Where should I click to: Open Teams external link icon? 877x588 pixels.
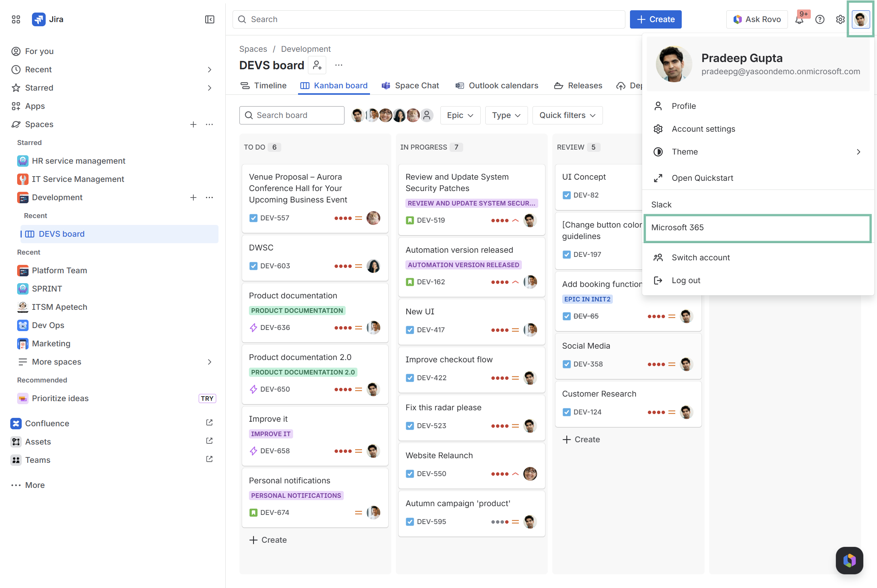point(209,459)
